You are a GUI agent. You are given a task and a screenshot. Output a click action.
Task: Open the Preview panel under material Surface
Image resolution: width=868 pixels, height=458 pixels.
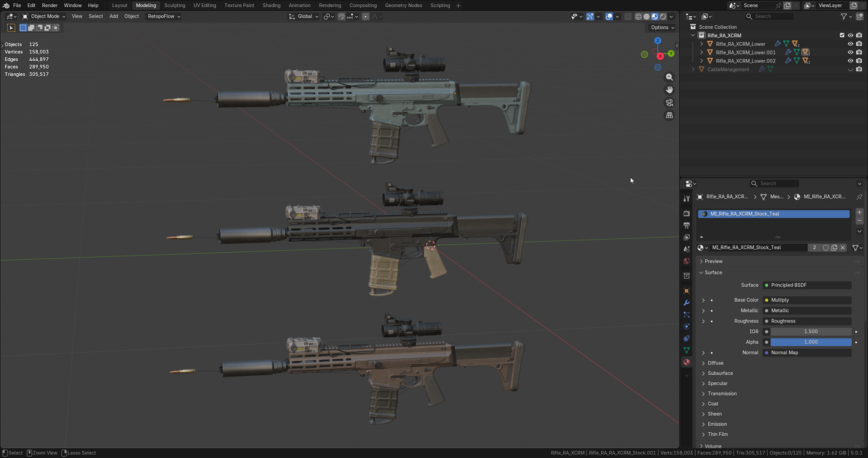tap(713, 261)
